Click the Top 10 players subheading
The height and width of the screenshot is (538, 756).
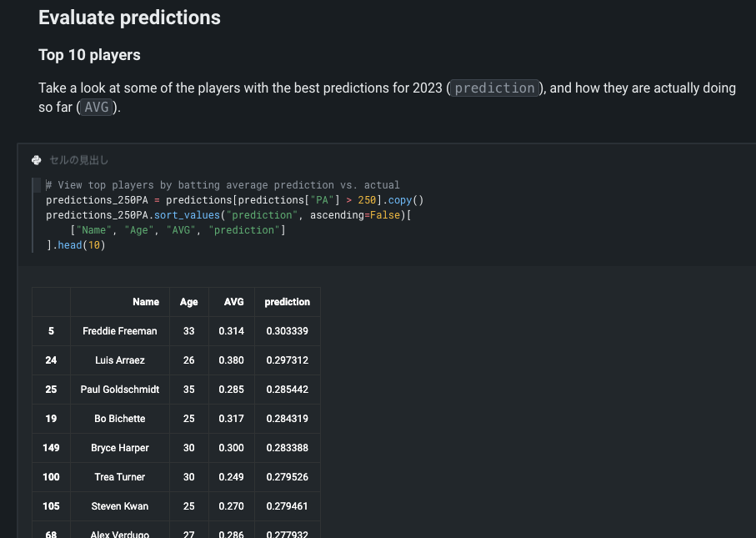tap(89, 55)
